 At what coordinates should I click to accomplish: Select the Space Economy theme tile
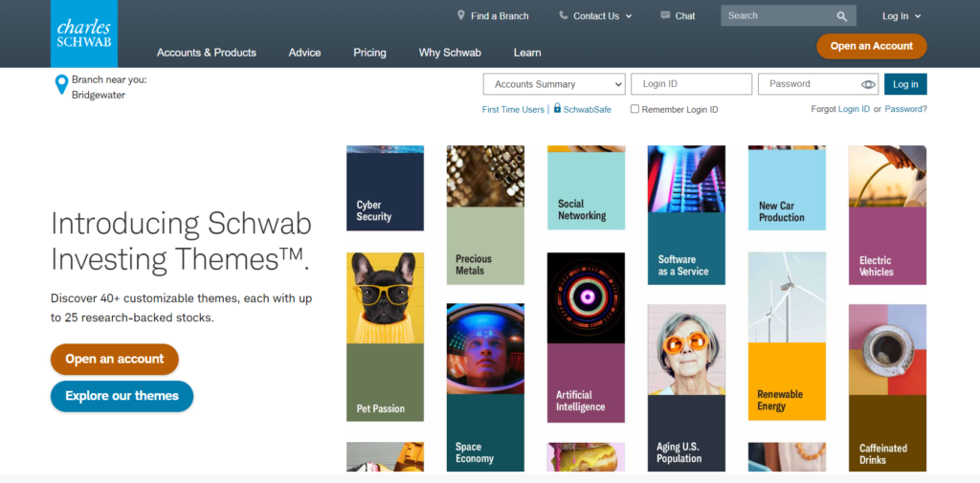pos(485,387)
